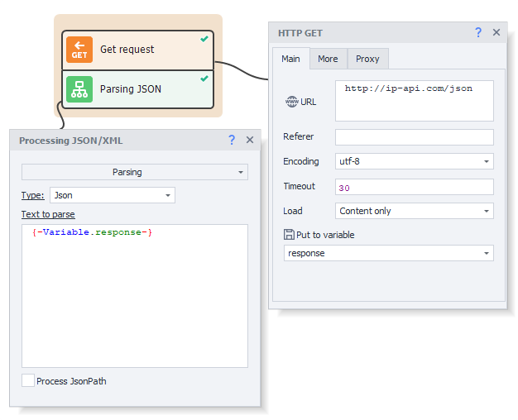Expand the Load dropdown showing Content only
Screen dimensions: 518x420
coord(414,211)
